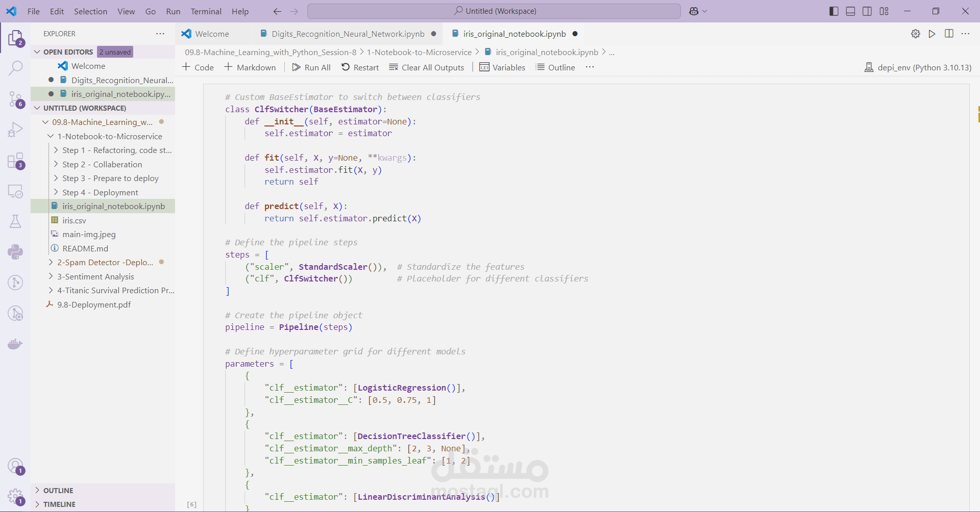Select kernel depi_env (Python 3.10.13)
The height and width of the screenshot is (512, 980).
[918, 67]
